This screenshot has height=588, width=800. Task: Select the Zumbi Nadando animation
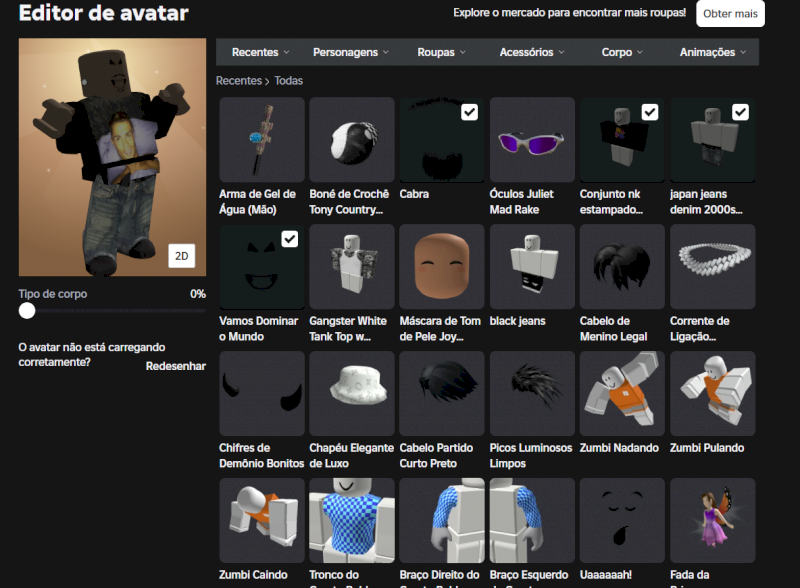pos(622,394)
